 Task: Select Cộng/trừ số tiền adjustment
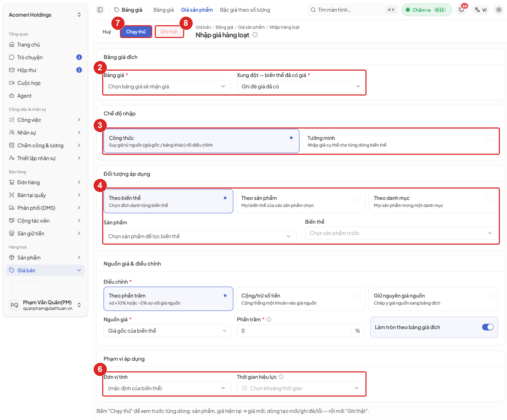pos(301,299)
